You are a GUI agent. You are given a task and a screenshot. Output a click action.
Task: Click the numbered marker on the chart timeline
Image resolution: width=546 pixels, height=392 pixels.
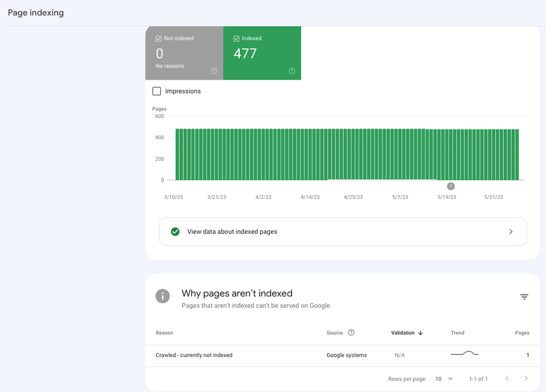[450, 187]
